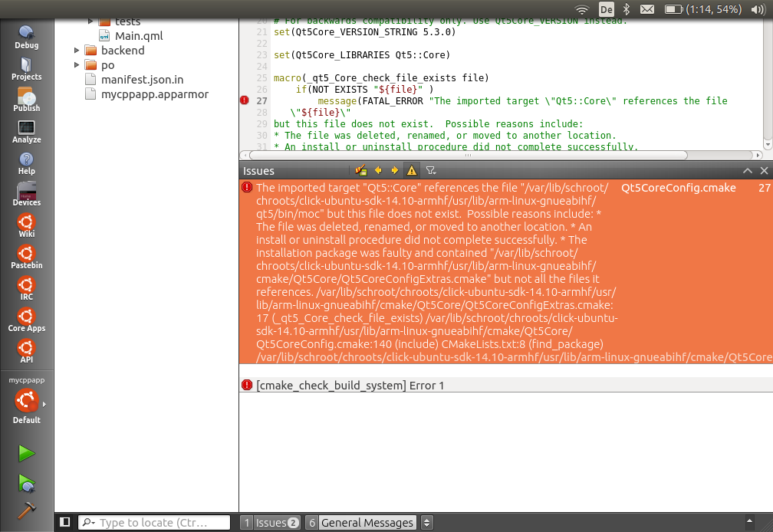Open mycppapp.apparmor file
773x532 pixels.
click(154, 94)
